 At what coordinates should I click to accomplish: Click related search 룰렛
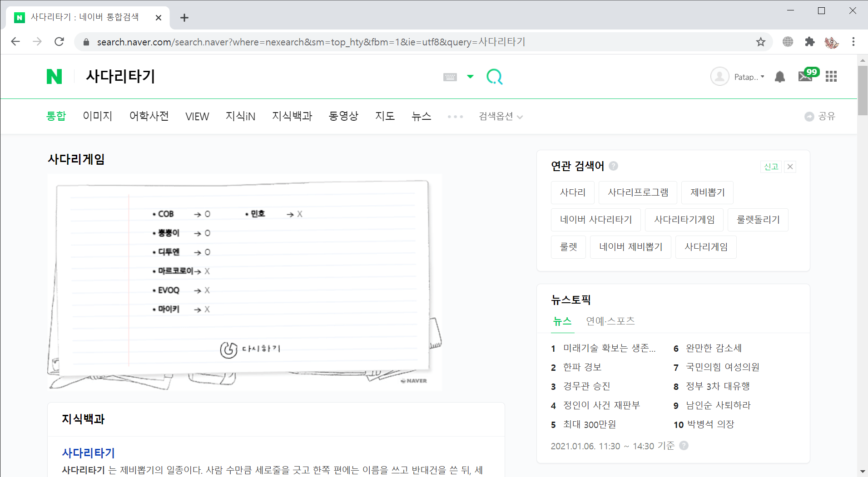click(568, 247)
